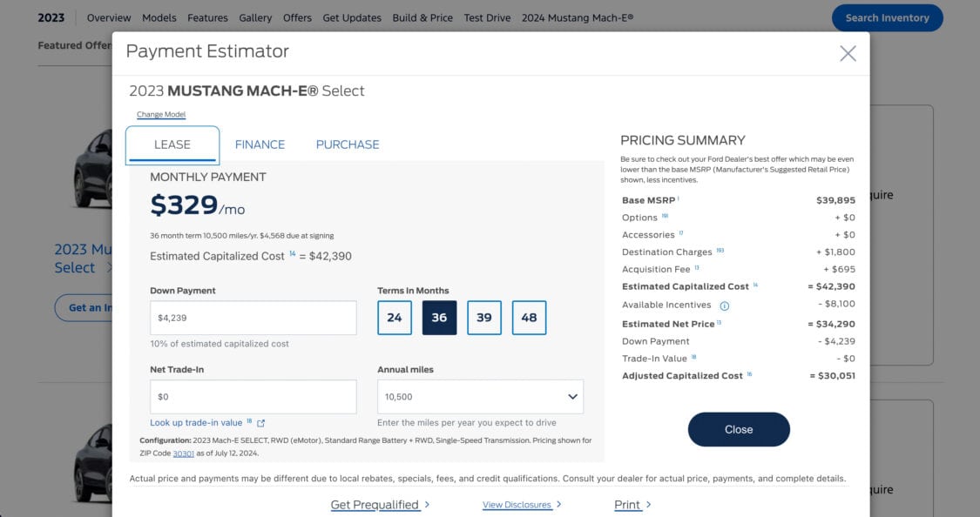Screen dimensions: 980x517
Task: Select Gallery in the top navigation
Action: pos(255,18)
